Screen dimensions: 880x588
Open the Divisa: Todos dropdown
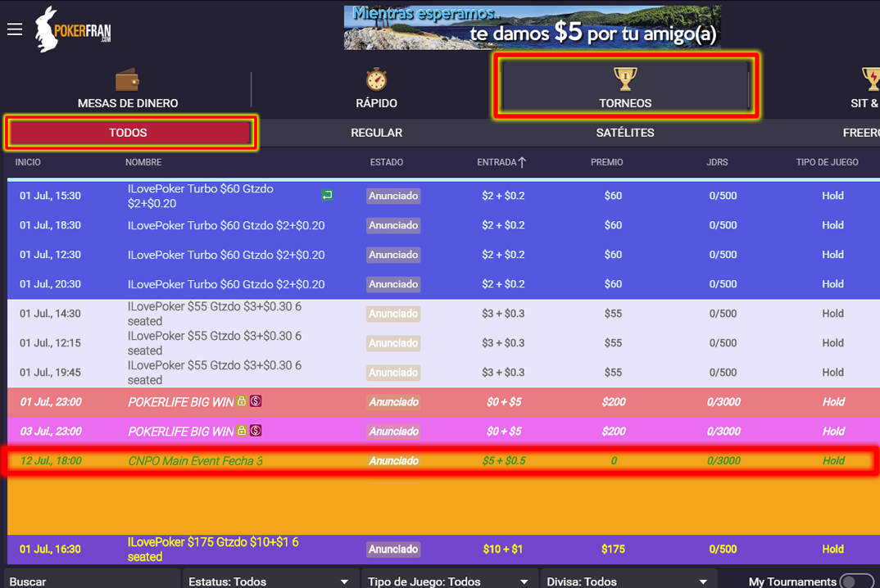628,580
